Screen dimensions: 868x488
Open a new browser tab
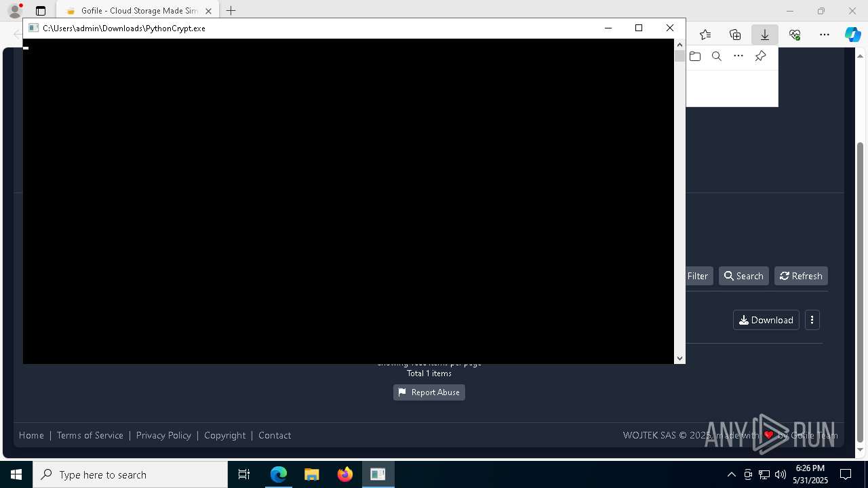[x=231, y=11]
